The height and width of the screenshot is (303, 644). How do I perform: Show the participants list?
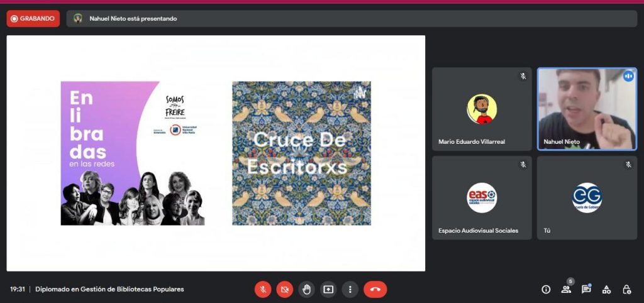point(566,289)
